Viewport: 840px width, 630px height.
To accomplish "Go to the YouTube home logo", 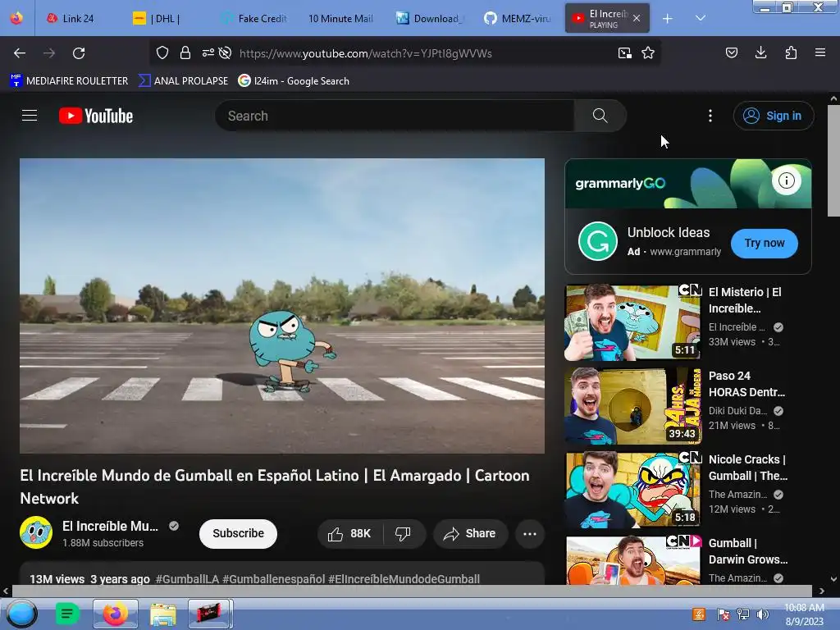I will pyautogui.click(x=96, y=116).
